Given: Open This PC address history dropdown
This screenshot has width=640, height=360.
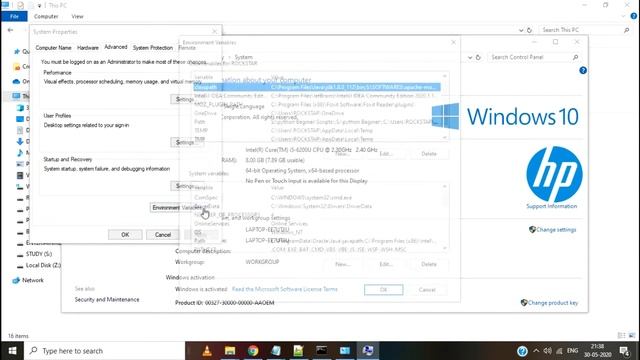Looking at the screenshot, I should tap(521, 30).
